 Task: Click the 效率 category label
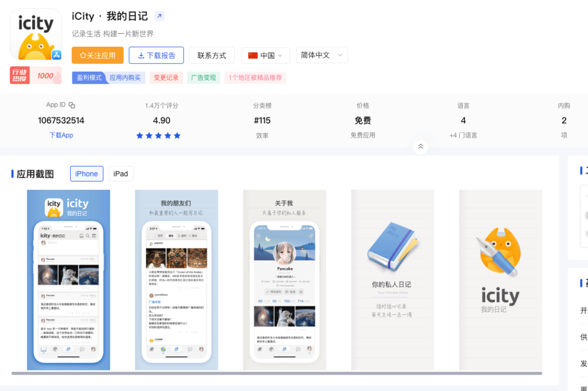point(262,135)
